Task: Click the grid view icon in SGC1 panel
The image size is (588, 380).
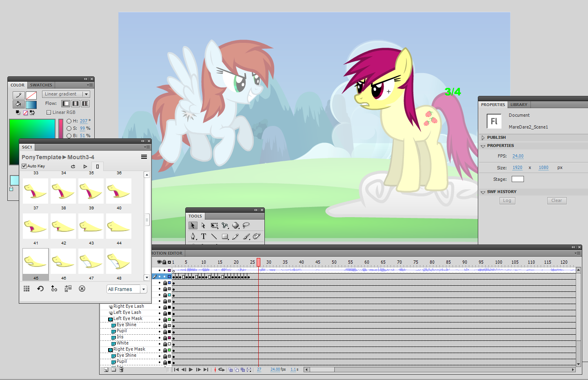Action: point(27,289)
